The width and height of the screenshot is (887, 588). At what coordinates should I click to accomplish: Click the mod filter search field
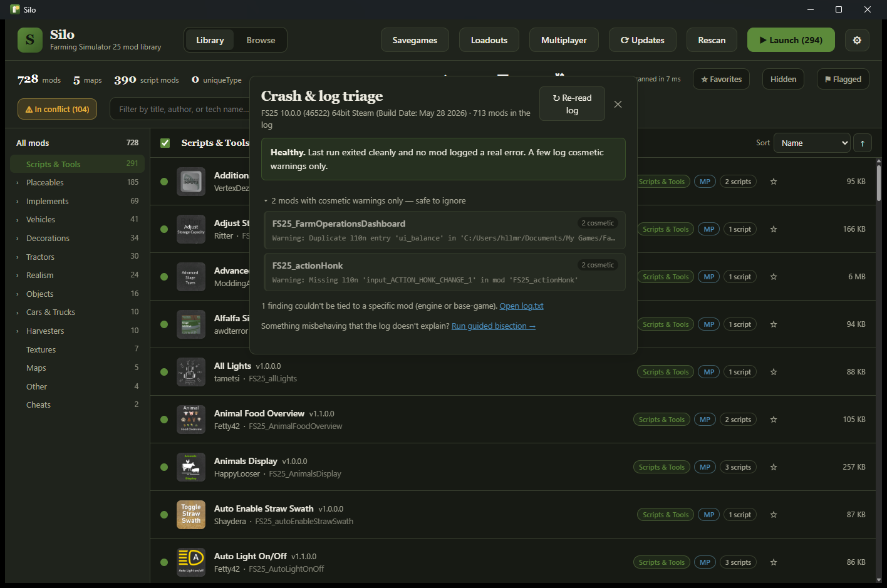pos(180,109)
